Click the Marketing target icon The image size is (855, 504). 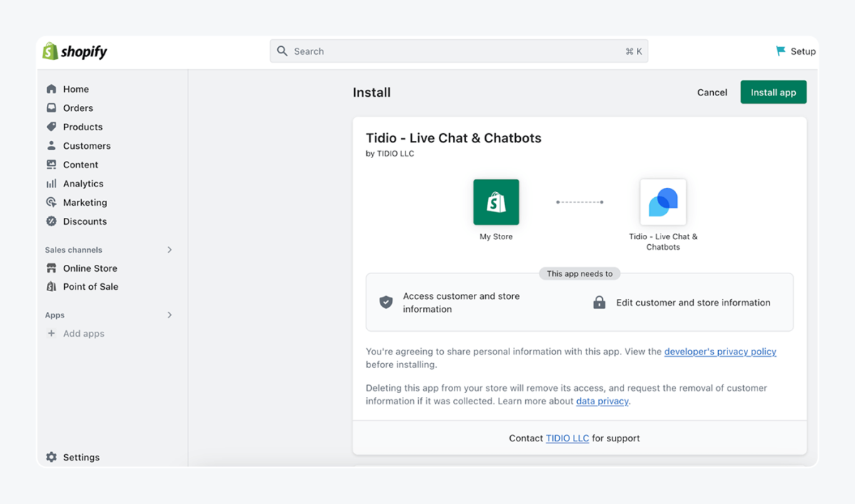51,202
